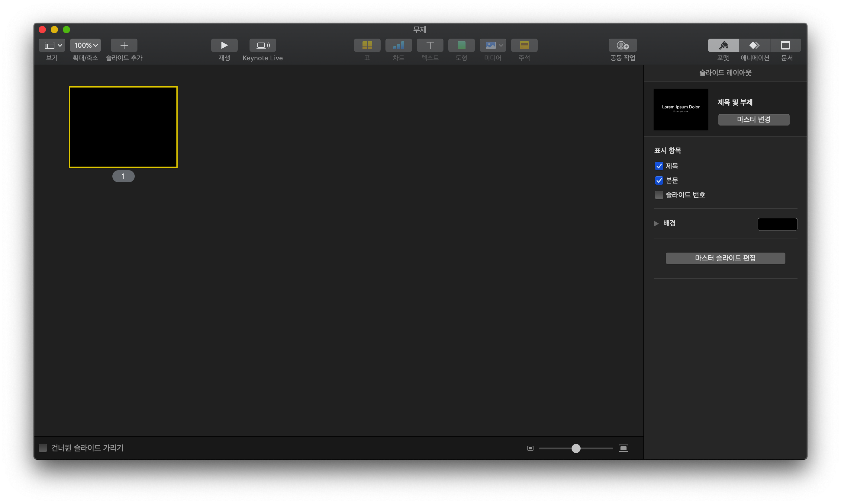Open the black background color swatch
The width and height of the screenshot is (841, 504).
777,224
